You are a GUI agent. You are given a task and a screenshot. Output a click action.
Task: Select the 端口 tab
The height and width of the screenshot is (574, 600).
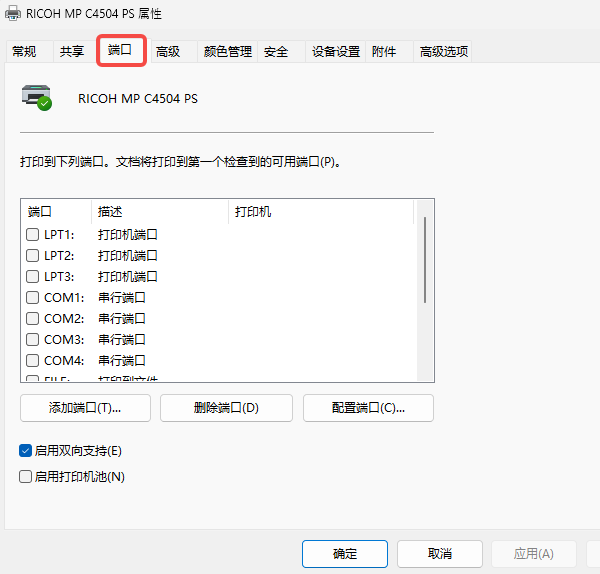point(121,50)
